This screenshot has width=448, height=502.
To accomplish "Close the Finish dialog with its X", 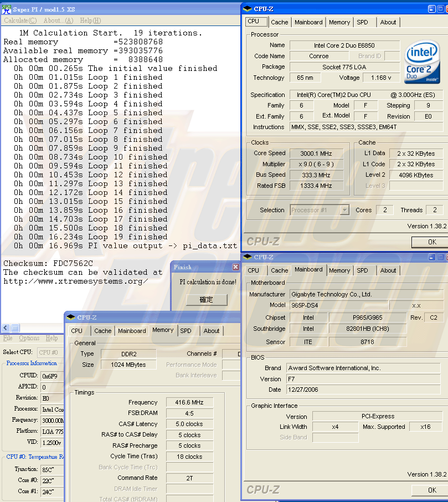I will [235, 267].
